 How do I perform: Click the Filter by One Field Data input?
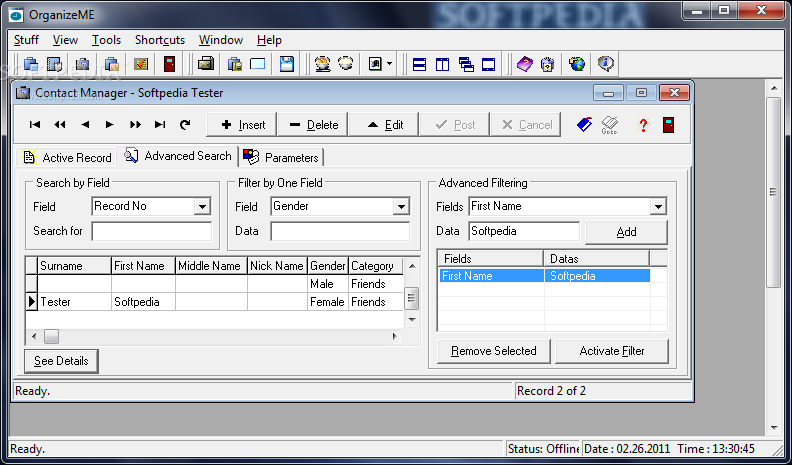(340, 231)
